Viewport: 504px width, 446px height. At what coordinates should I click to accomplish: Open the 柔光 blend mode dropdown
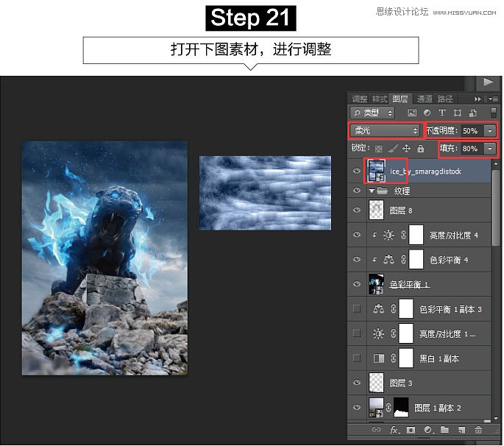[x=384, y=130]
